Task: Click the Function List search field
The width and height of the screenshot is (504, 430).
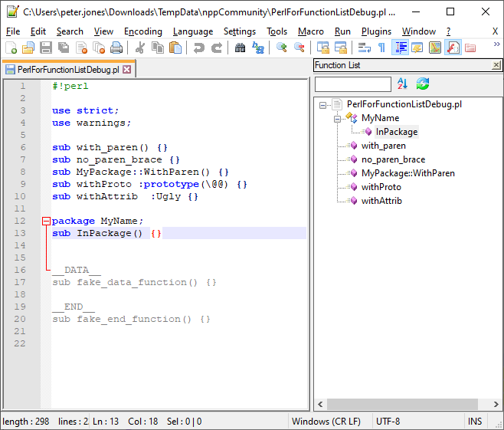Action: [353, 84]
